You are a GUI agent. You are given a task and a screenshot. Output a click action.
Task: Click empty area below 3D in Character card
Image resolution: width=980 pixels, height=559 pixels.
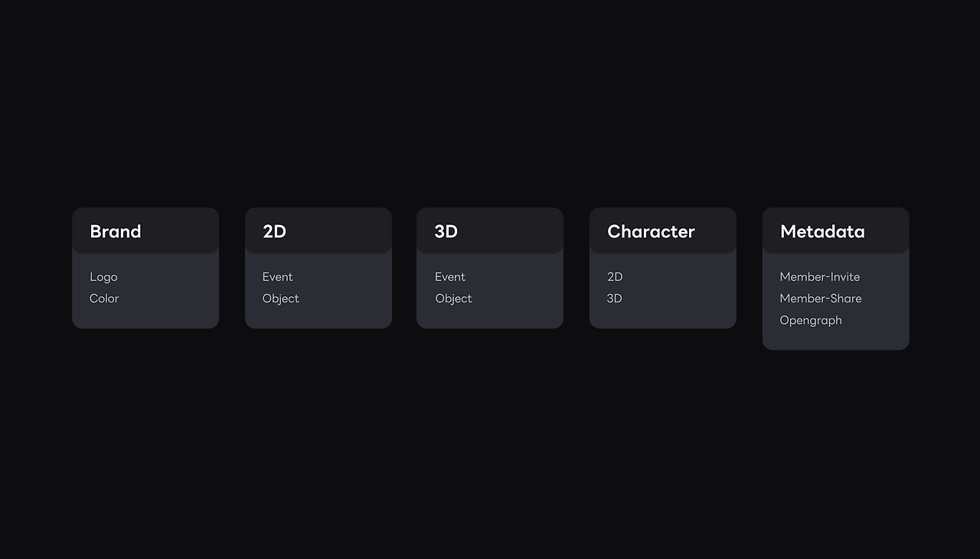[x=663, y=318]
